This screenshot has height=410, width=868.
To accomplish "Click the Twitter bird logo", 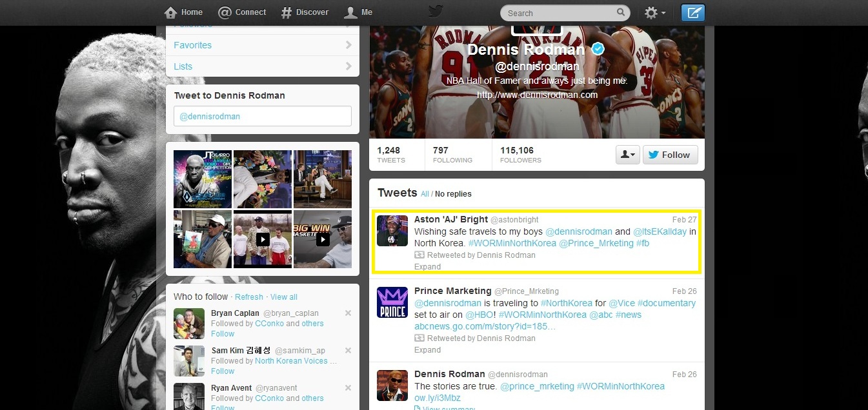I will point(436,12).
